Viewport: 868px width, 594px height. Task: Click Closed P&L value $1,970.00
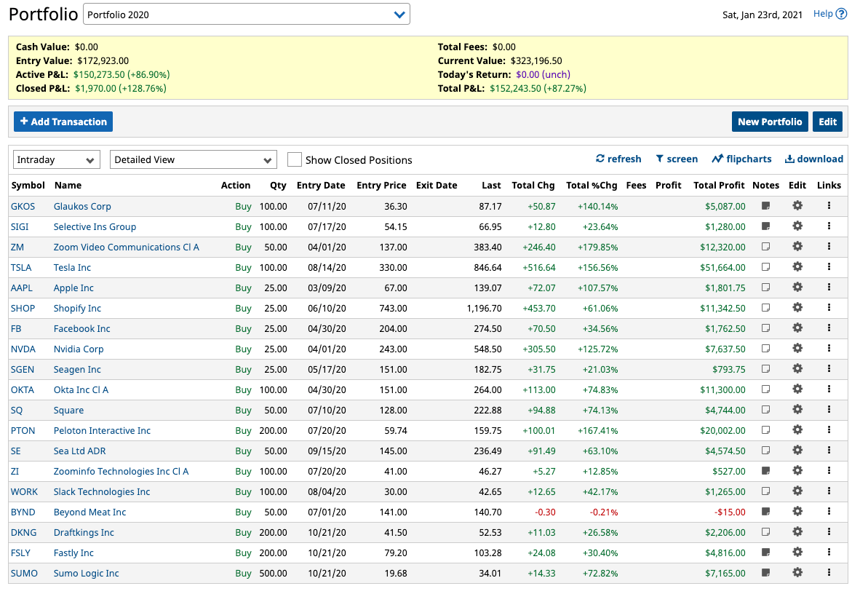[x=96, y=89]
